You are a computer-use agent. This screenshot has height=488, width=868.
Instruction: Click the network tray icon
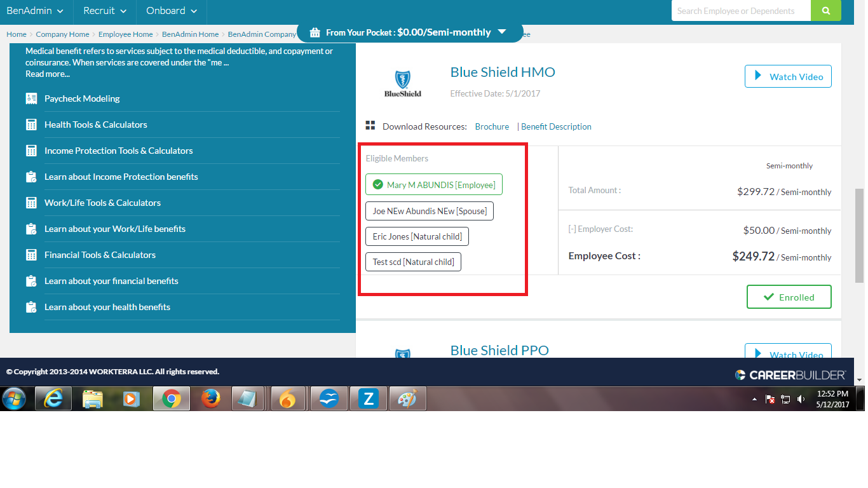785,399
